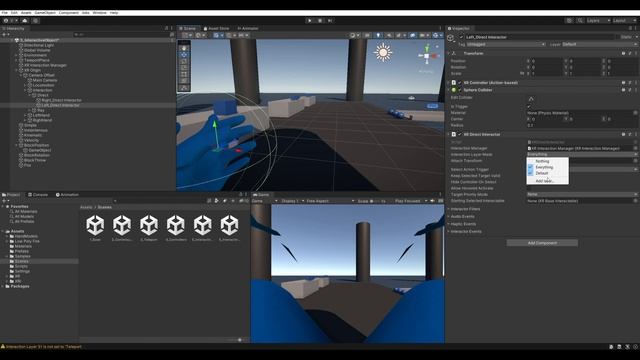Select Main Camera in Hierarchy

click(45, 80)
